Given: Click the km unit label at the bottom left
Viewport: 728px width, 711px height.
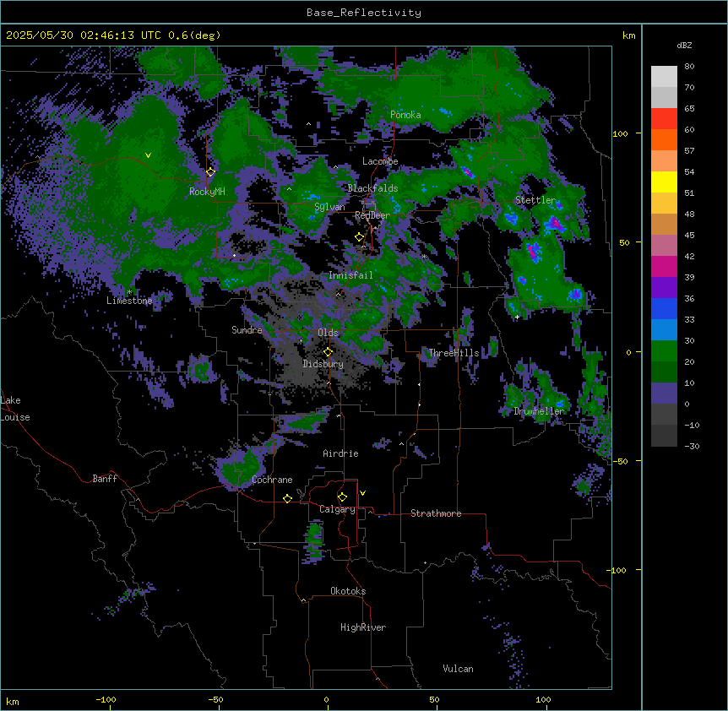Looking at the screenshot, I should tap(13, 701).
